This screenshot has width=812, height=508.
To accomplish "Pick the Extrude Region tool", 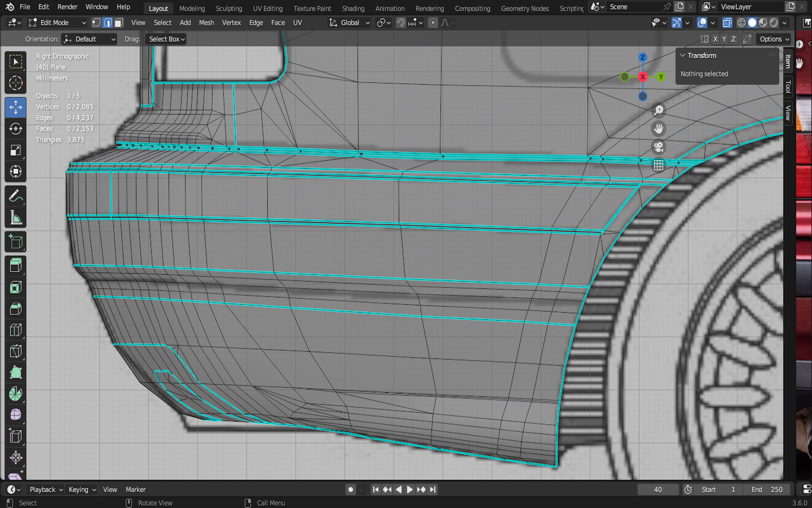I will pos(16,265).
